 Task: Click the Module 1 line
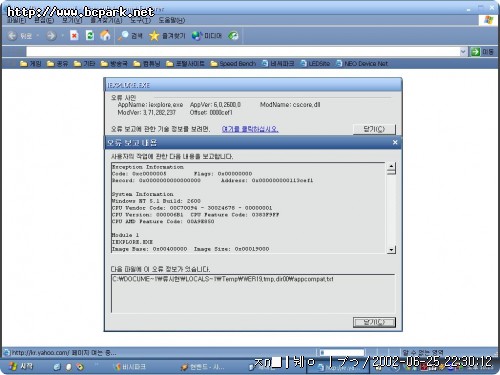(125, 235)
